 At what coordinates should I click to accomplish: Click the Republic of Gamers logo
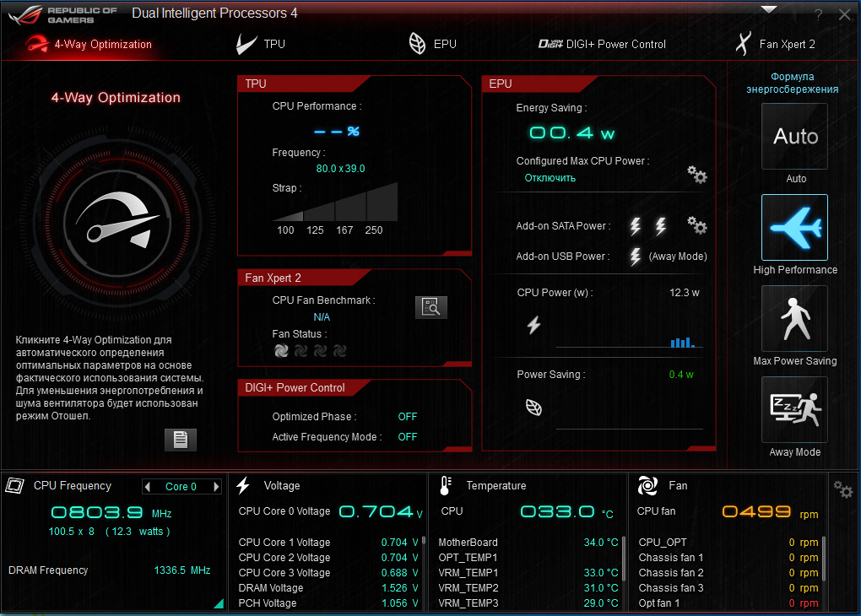pos(62,15)
